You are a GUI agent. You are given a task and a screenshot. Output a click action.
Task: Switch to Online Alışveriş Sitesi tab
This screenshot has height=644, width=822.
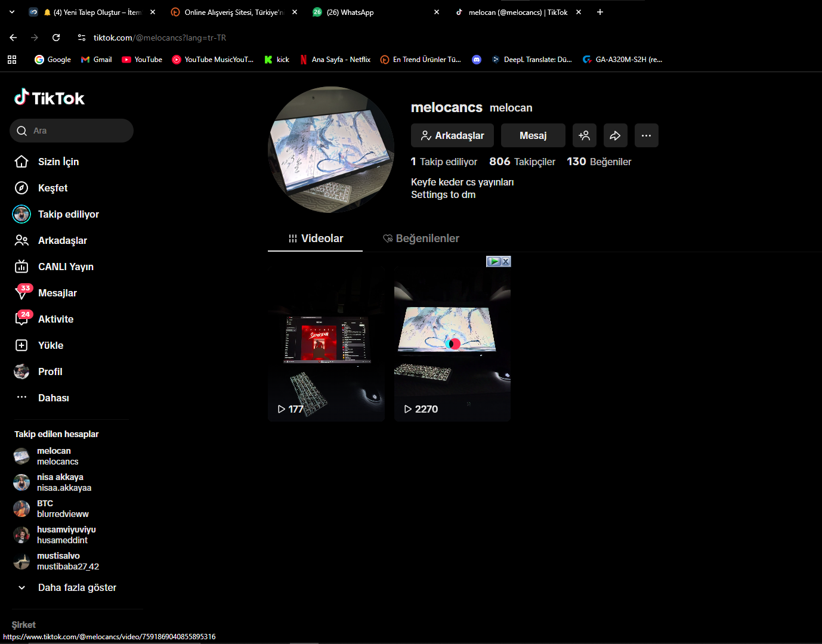(x=234, y=12)
